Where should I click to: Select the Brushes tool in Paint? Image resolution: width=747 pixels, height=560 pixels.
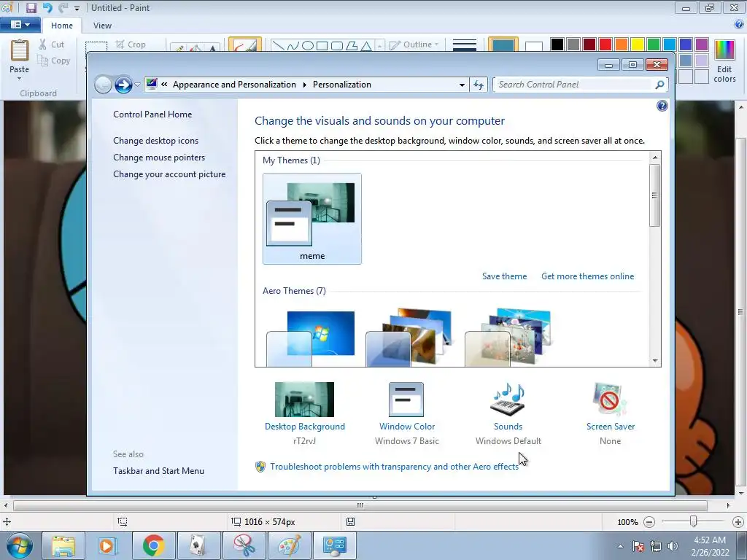(245, 44)
